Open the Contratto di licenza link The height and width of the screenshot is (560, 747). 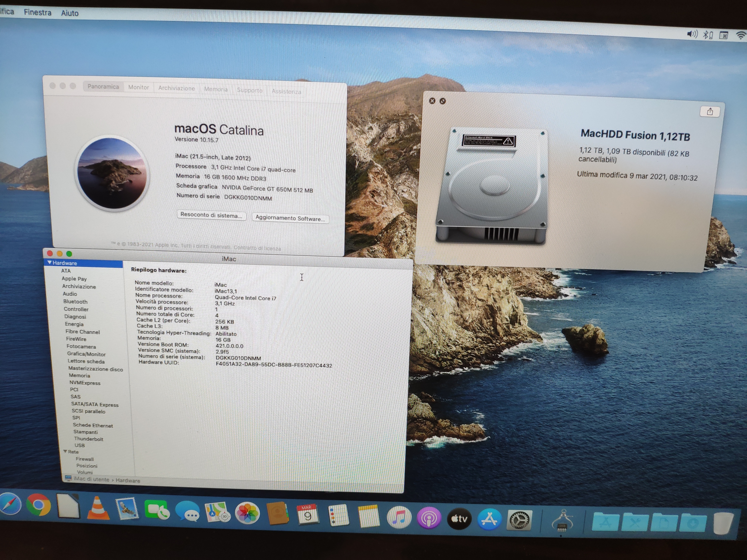pyautogui.click(x=257, y=248)
